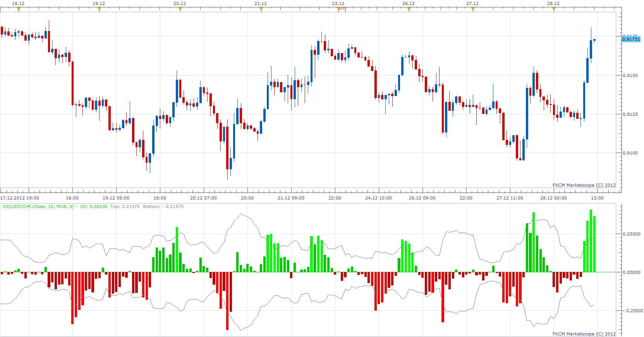644x337 pixels.
Task: Click the 26.12 09:00 time label
Action: (x=422, y=198)
